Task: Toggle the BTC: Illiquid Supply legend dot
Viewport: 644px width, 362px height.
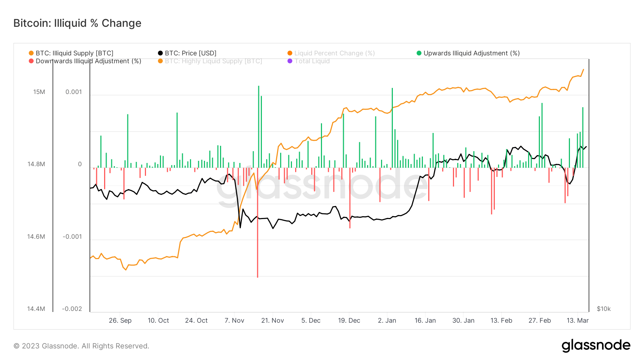Action: pyautogui.click(x=31, y=53)
